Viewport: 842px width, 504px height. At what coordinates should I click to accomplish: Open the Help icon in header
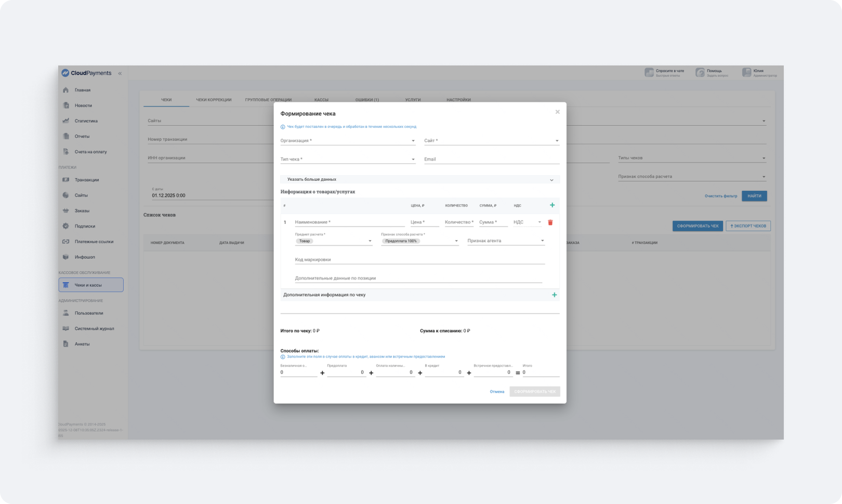pos(701,73)
